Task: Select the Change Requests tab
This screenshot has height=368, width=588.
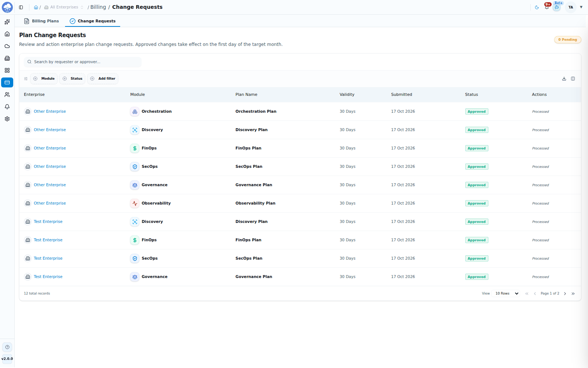Action: point(93,21)
